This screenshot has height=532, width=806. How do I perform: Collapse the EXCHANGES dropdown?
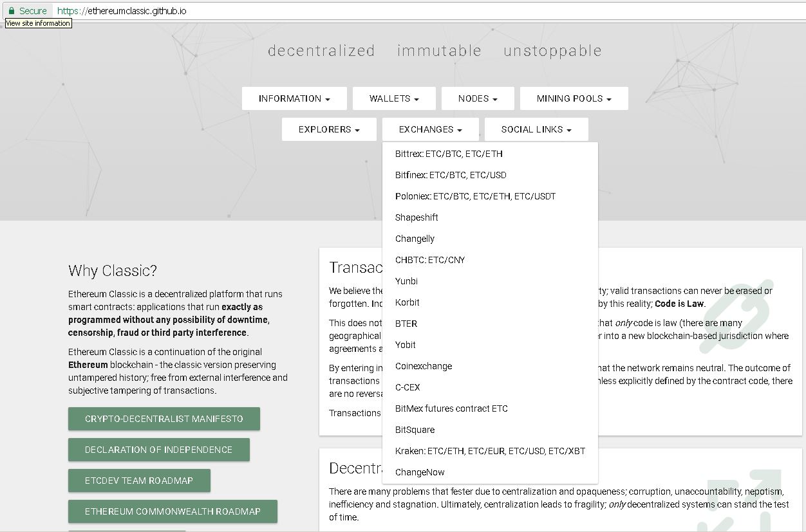(x=430, y=129)
